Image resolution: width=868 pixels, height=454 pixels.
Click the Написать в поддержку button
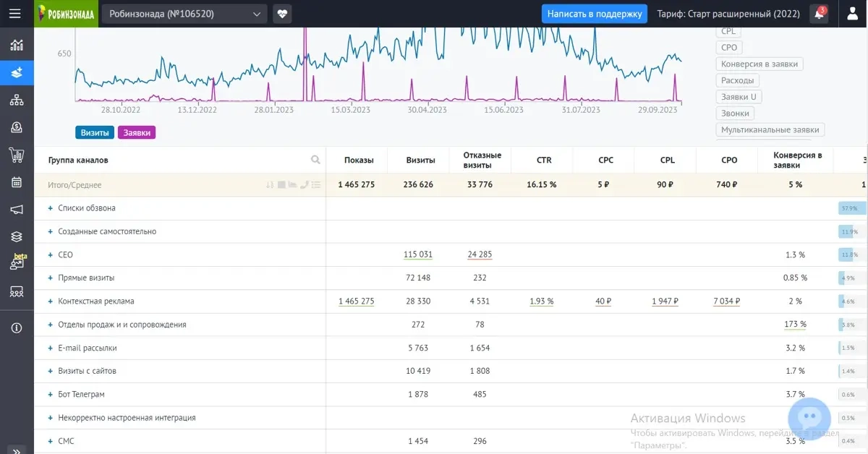(x=594, y=14)
